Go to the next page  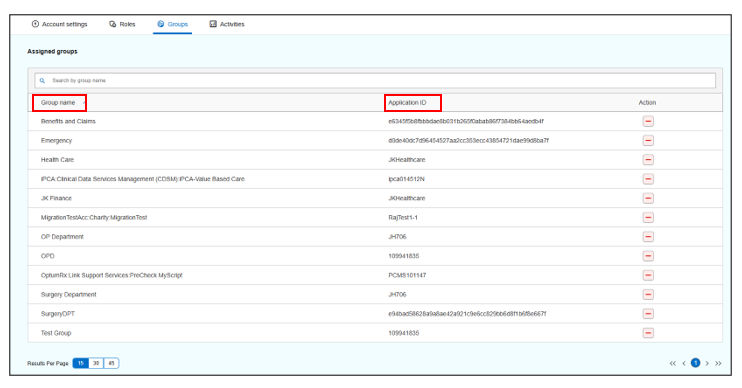click(707, 363)
